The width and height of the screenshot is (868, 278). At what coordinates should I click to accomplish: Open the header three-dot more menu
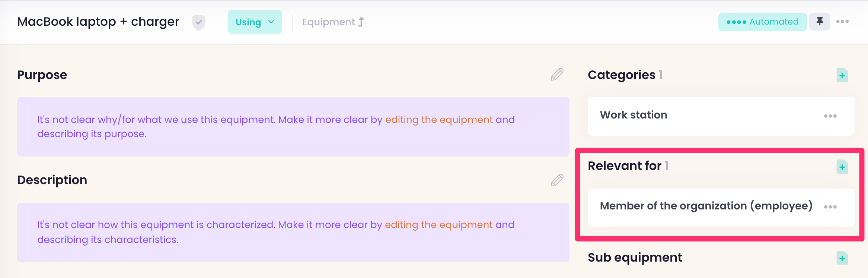[x=842, y=22]
